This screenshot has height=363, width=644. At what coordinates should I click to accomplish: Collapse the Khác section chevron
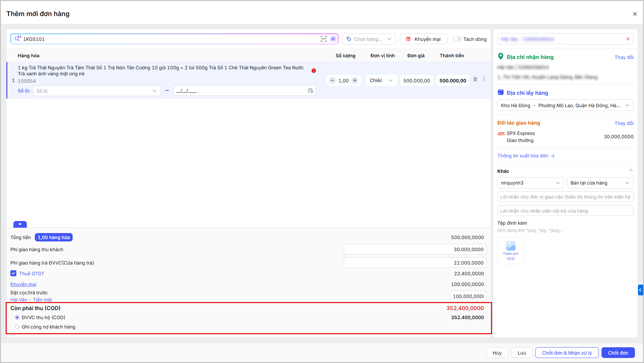tap(631, 171)
